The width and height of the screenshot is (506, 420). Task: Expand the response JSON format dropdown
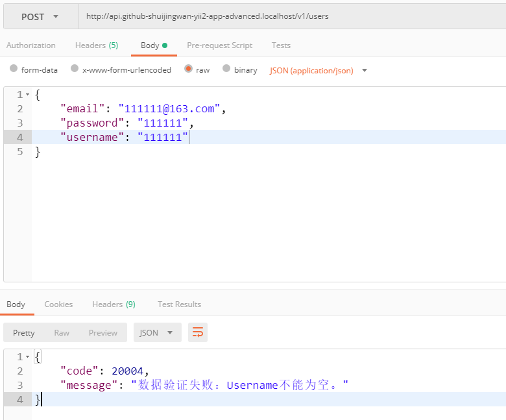point(157,332)
